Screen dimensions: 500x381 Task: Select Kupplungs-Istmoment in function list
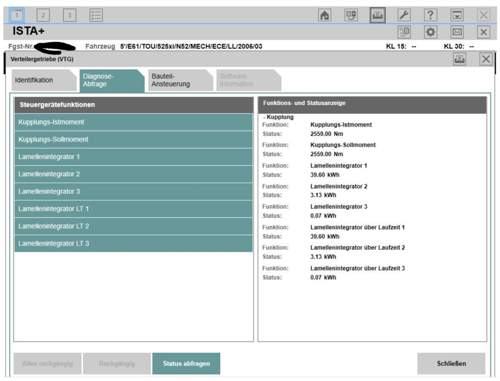pyautogui.click(x=134, y=122)
